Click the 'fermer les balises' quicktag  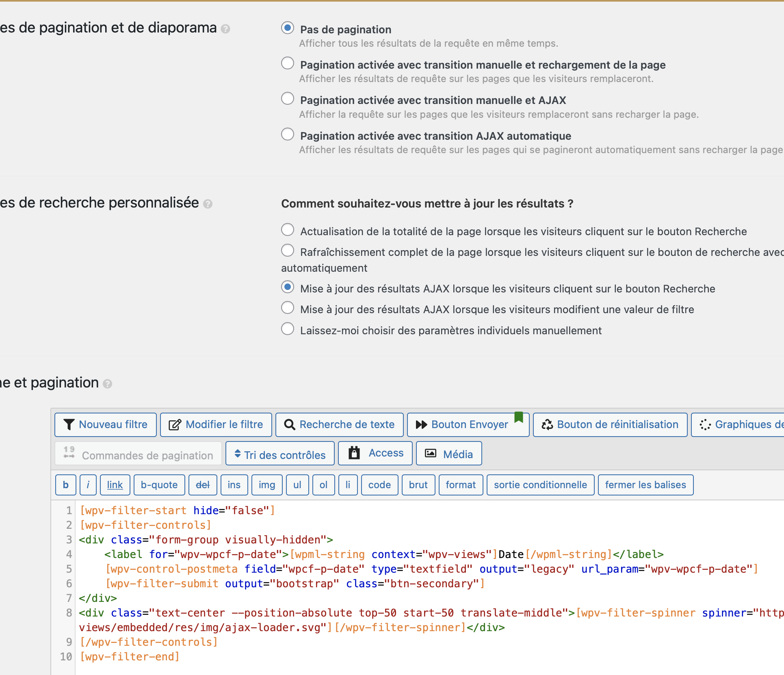645,485
